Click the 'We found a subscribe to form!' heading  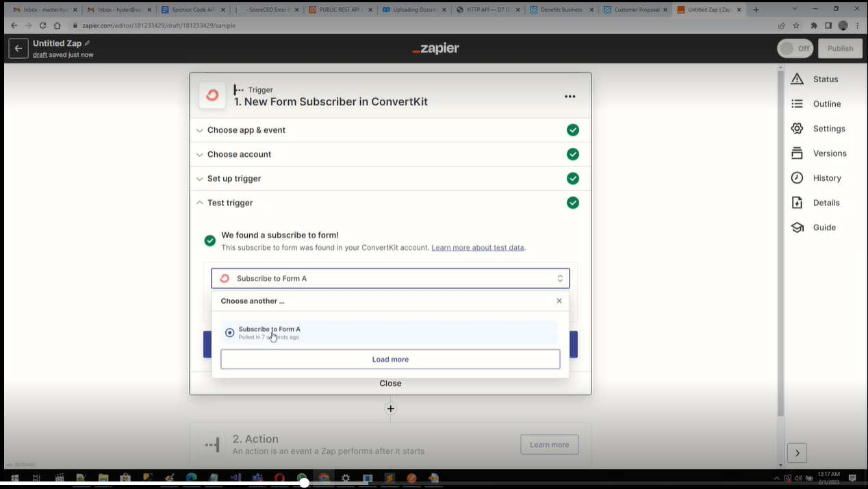[280, 235]
